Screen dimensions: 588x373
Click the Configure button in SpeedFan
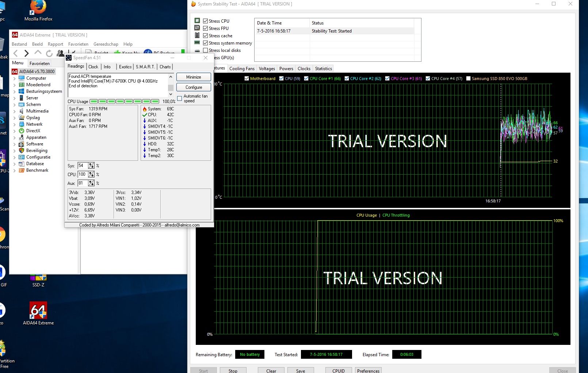coord(194,87)
